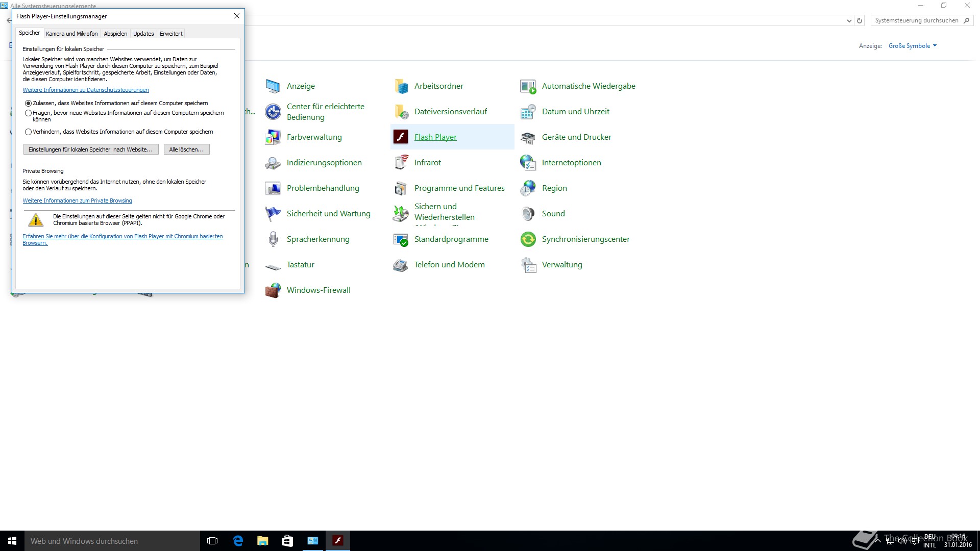Open link about Flash Player with Chromium browsers
Image resolution: width=980 pixels, height=551 pixels.
122,239
